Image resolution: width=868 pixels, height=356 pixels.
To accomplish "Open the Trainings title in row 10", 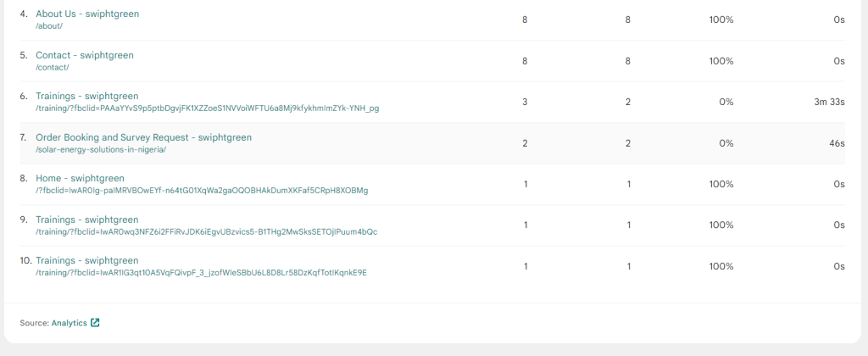I will pos(86,260).
